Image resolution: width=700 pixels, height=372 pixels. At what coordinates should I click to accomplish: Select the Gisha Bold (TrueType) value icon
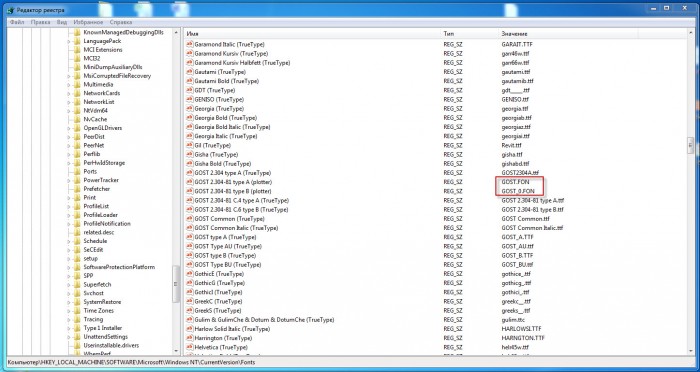coord(190,164)
